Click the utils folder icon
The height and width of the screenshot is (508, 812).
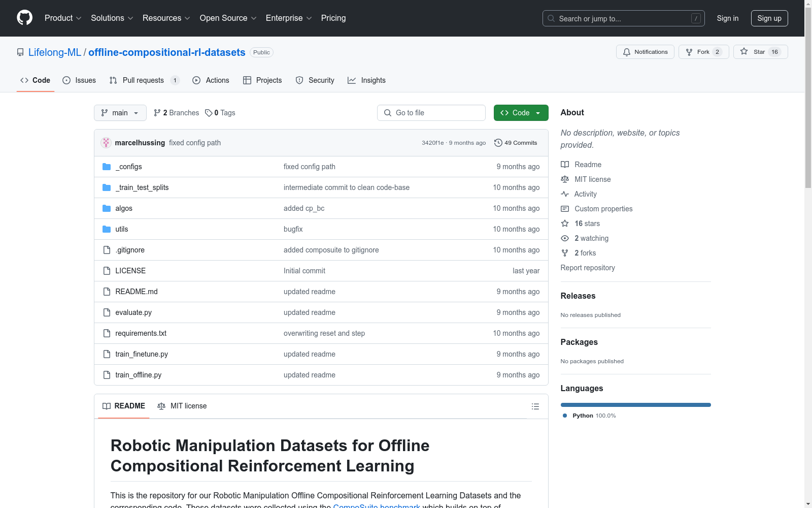click(107, 229)
